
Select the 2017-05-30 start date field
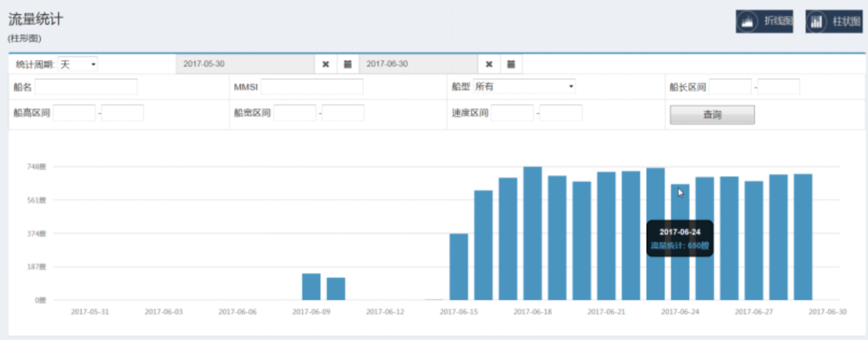pyautogui.click(x=245, y=64)
